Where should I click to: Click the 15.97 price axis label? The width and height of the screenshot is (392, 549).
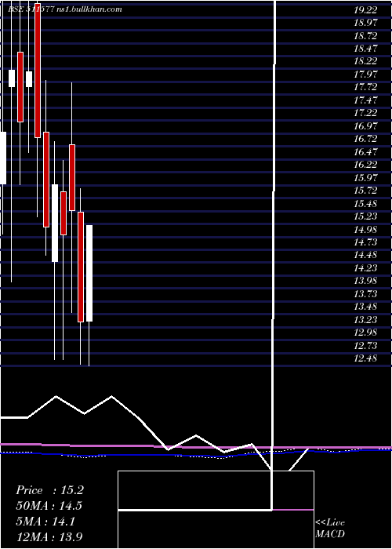[365, 177]
